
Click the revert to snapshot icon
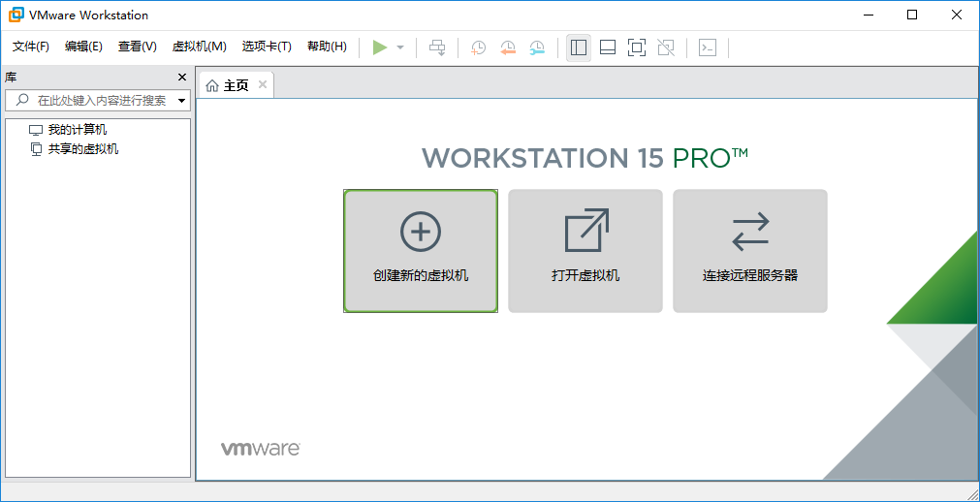[x=508, y=47]
